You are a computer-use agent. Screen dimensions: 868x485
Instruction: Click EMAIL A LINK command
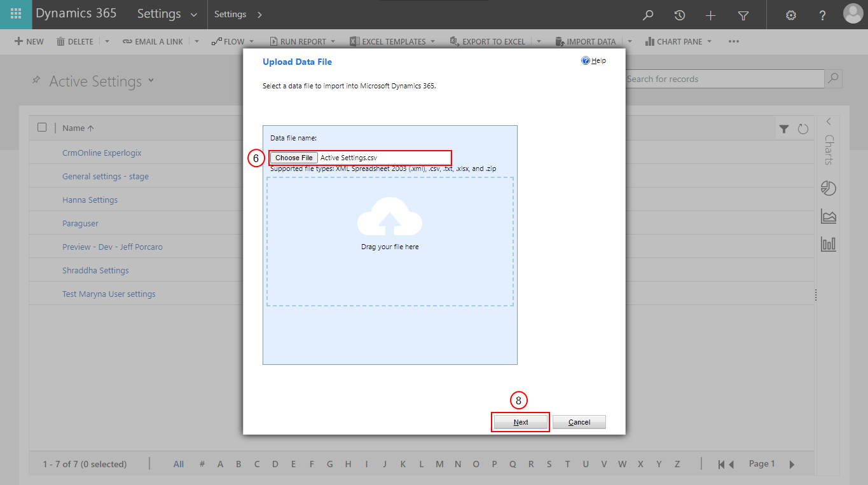click(153, 41)
